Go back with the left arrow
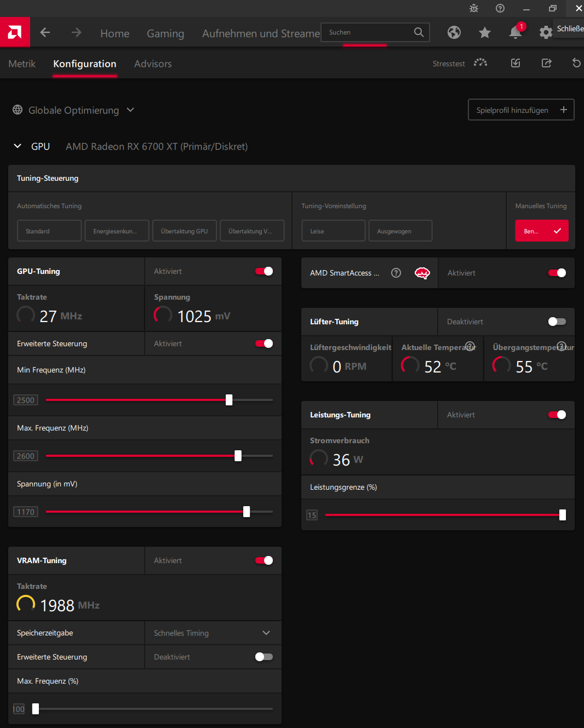Image resolution: width=584 pixels, height=728 pixels. (45, 33)
